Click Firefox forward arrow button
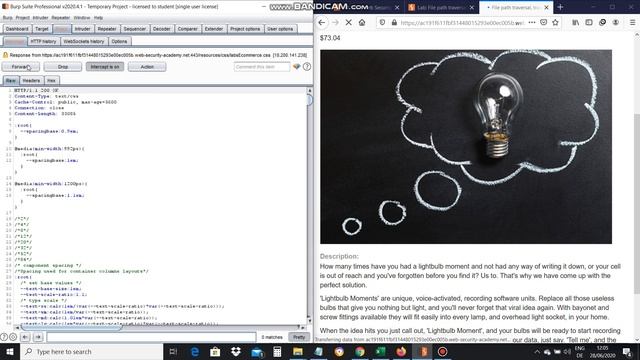640x360 pixels. [335, 23]
